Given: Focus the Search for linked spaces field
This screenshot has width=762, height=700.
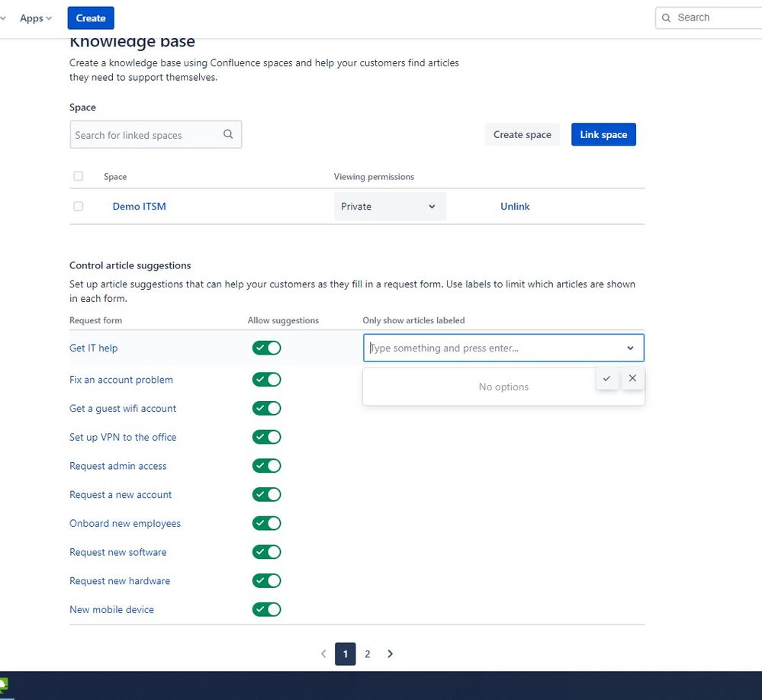Looking at the screenshot, I should (x=156, y=134).
